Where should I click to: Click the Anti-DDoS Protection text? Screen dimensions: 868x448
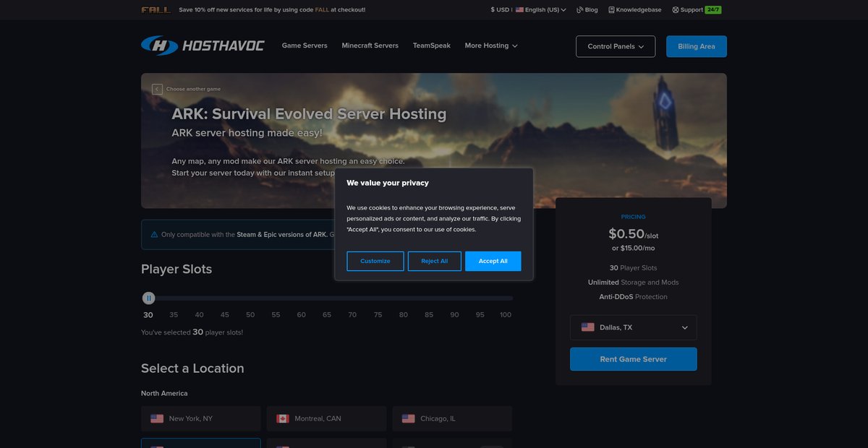point(634,297)
